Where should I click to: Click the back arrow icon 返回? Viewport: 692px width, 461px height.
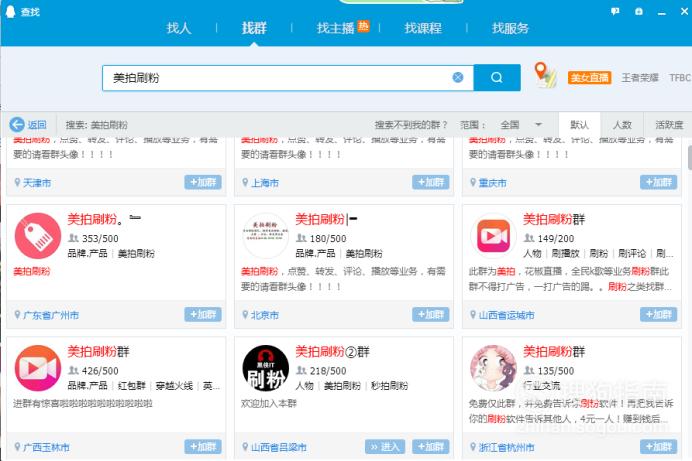[17, 125]
